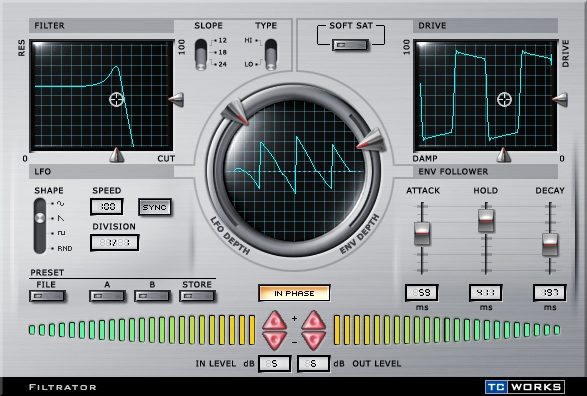The width and height of the screenshot is (587, 396).
Task: Click the ENV depth cone pointer on ring
Action: click(x=371, y=140)
